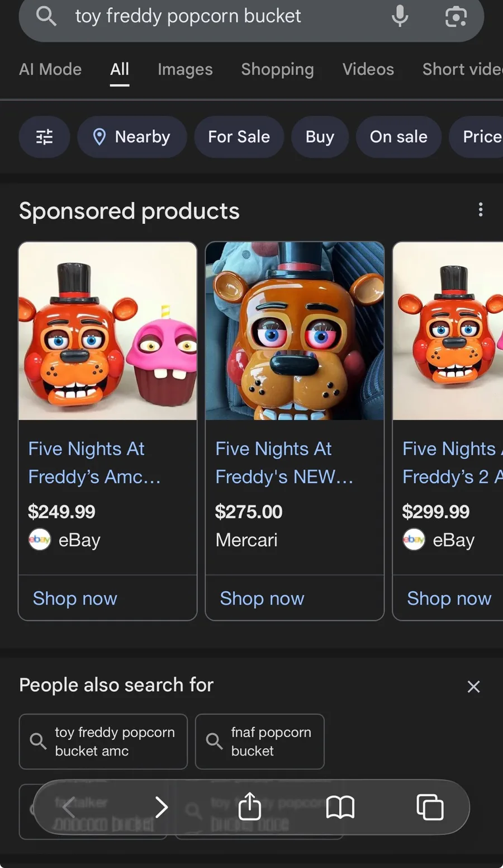The image size is (503, 868).
Task: Switch to the Images tab
Action: click(x=185, y=69)
